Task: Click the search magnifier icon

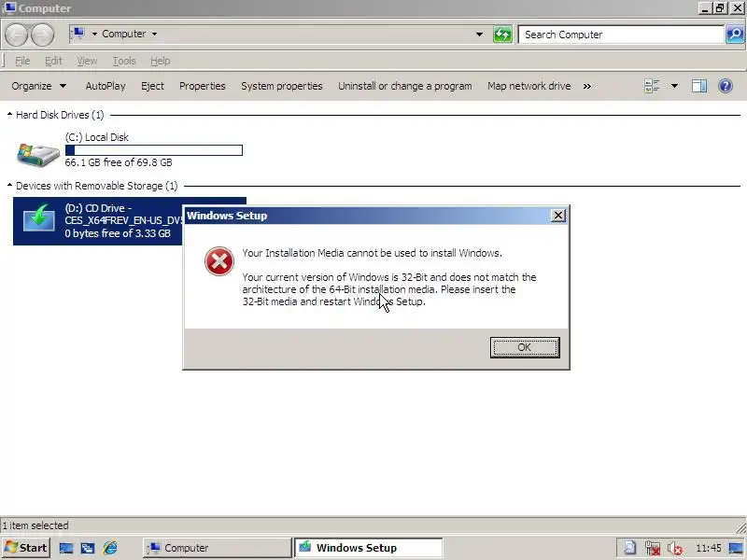Action: (x=735, y=35)
